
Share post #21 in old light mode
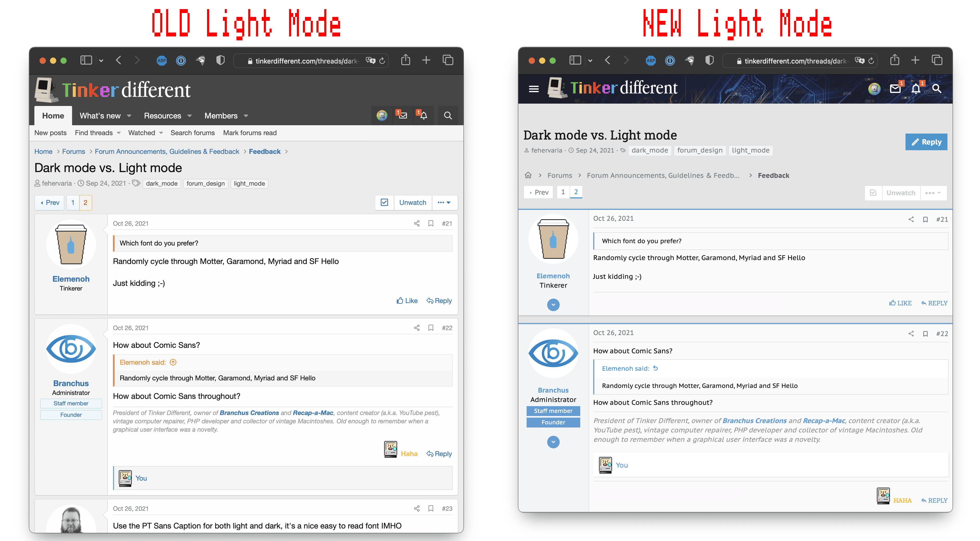click(x=417, y=224)
